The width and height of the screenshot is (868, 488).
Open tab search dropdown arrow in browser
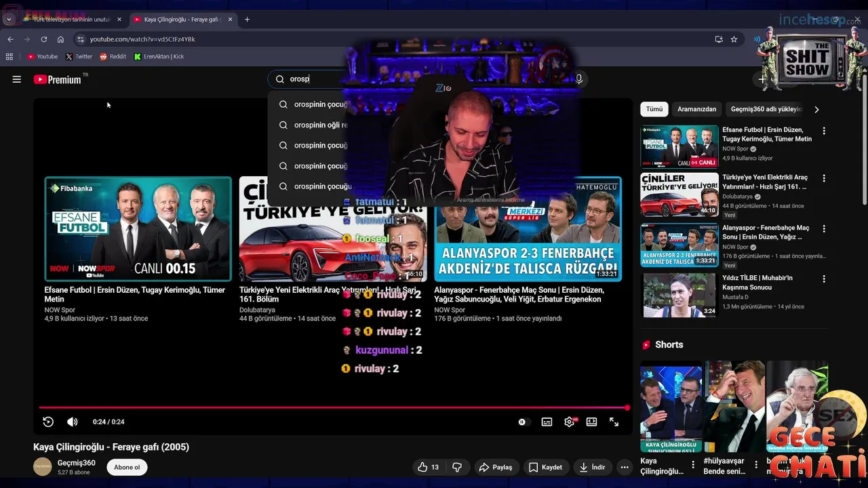[9, 20]
